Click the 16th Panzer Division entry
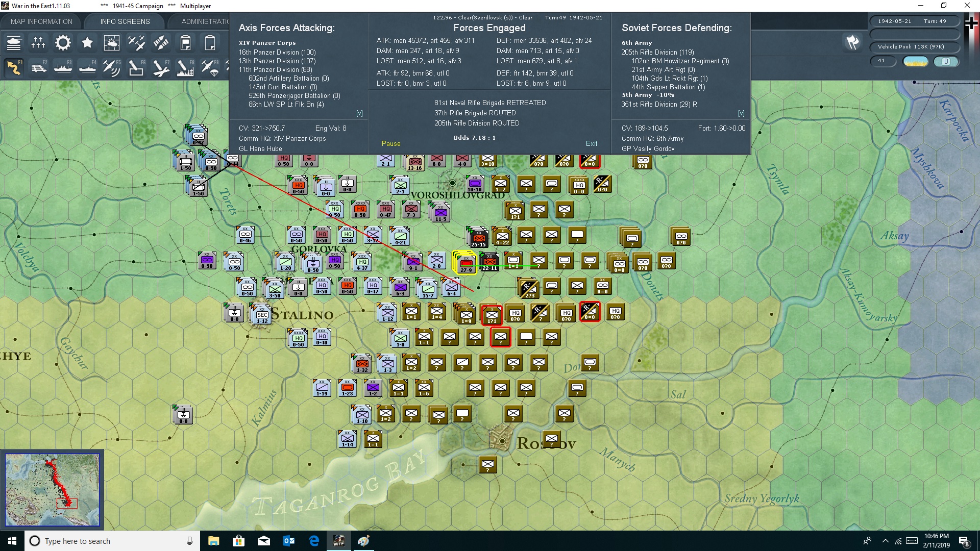 coord(277,53)
